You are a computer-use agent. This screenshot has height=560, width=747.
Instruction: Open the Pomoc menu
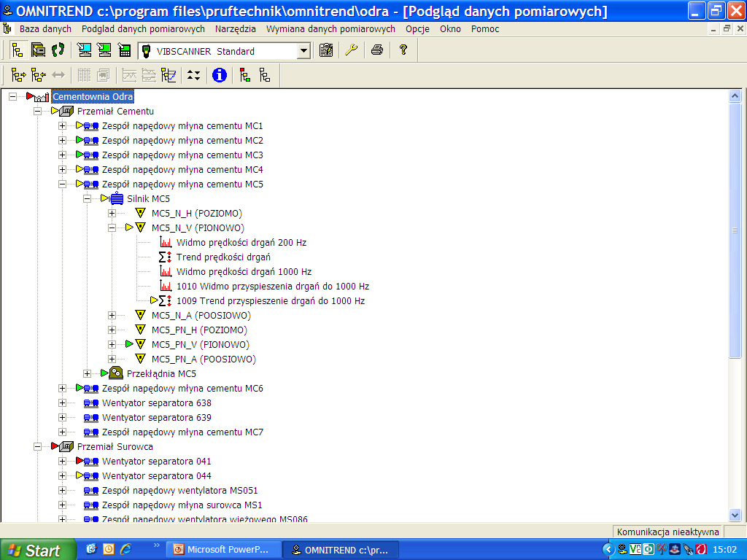485,29
